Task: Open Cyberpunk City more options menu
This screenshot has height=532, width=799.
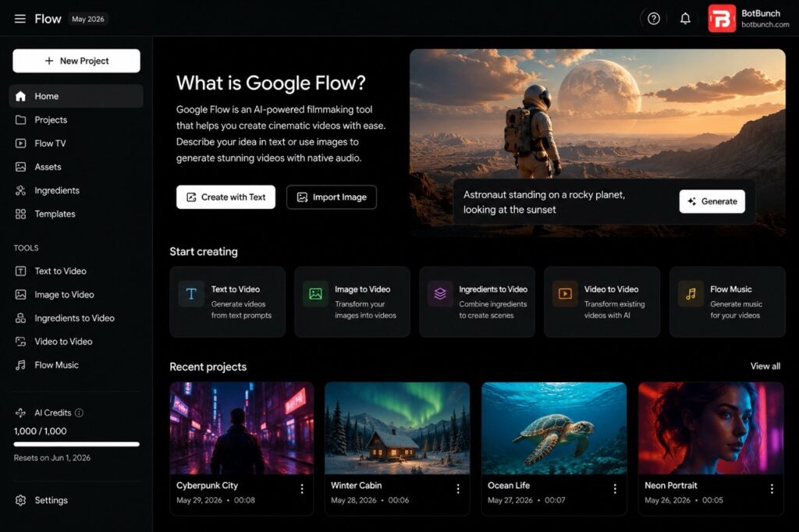Action: (302, 489)
